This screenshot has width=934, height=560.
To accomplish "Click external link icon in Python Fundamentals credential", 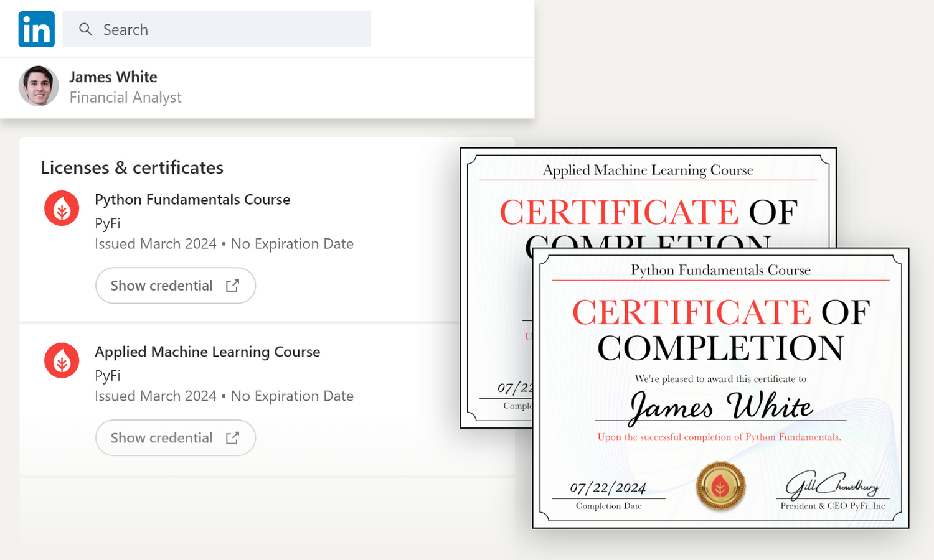I will click(232, 286).
